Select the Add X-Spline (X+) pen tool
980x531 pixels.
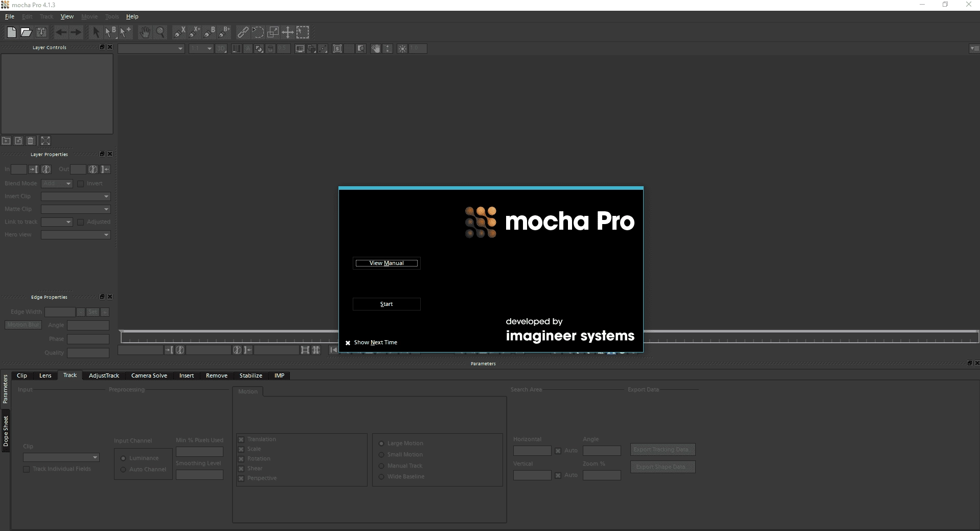coord(194,32)
